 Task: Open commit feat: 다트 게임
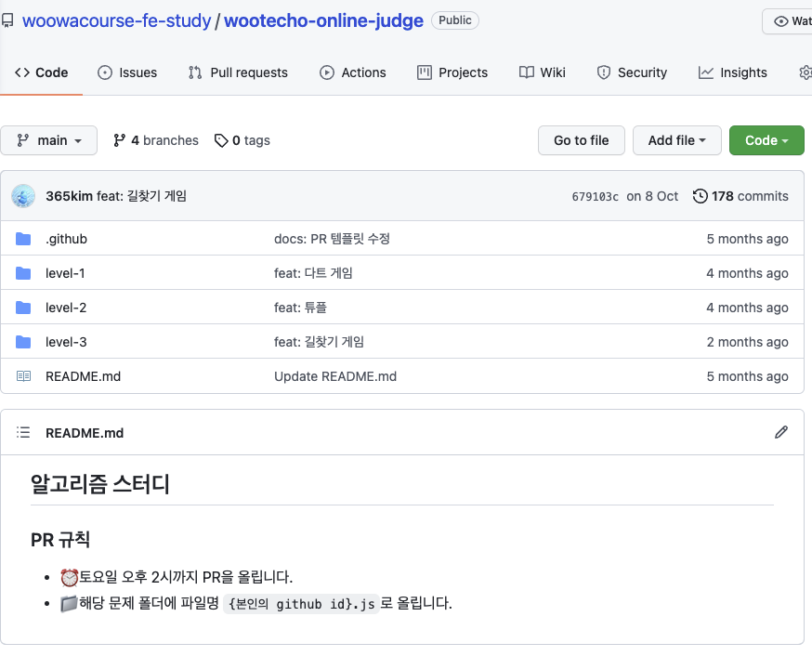(313, 273)
